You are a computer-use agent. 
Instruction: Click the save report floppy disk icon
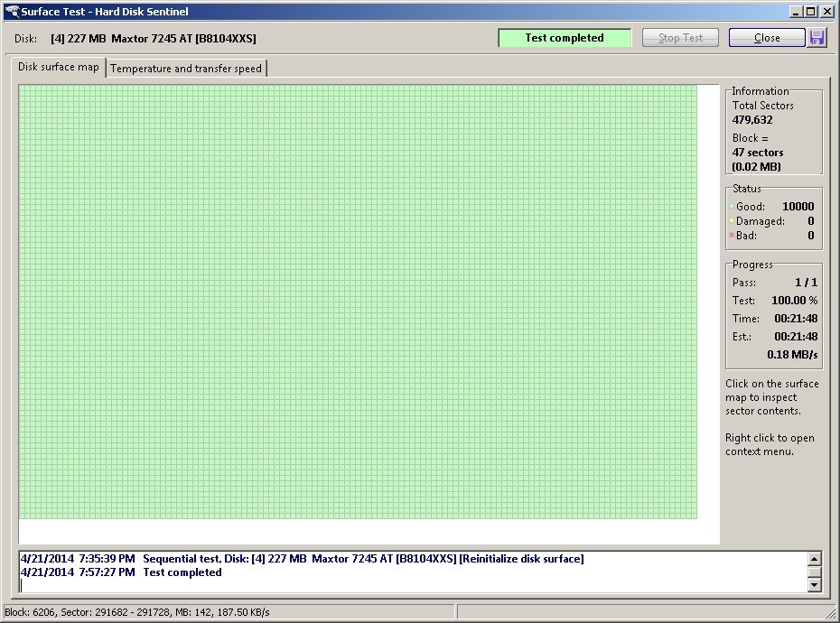(x=817, y=38)
